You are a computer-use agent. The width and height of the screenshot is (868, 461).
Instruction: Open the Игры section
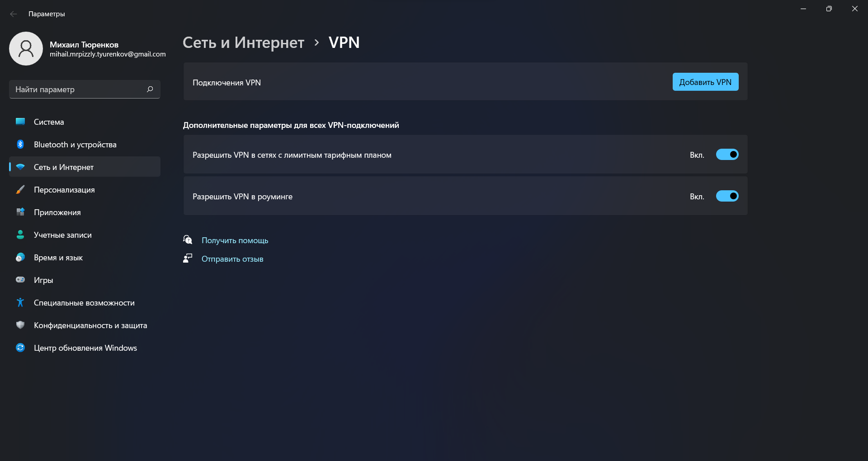click(85, 280)
